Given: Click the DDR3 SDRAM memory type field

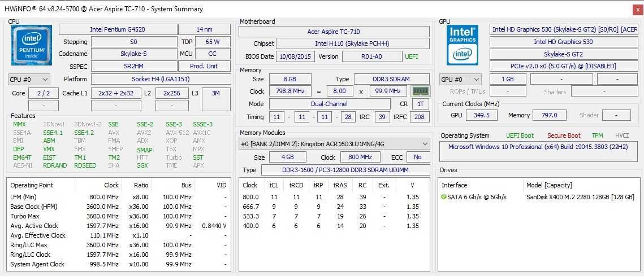Looking at the screenshot, I should pyautogui.click(x=392, y=79).
